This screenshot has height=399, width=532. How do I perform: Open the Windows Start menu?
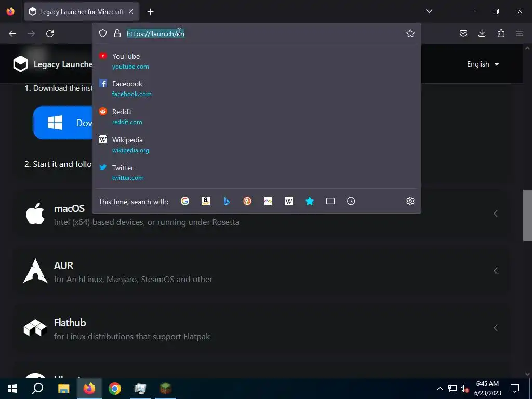pyautogui.click(x=12, y=389)
